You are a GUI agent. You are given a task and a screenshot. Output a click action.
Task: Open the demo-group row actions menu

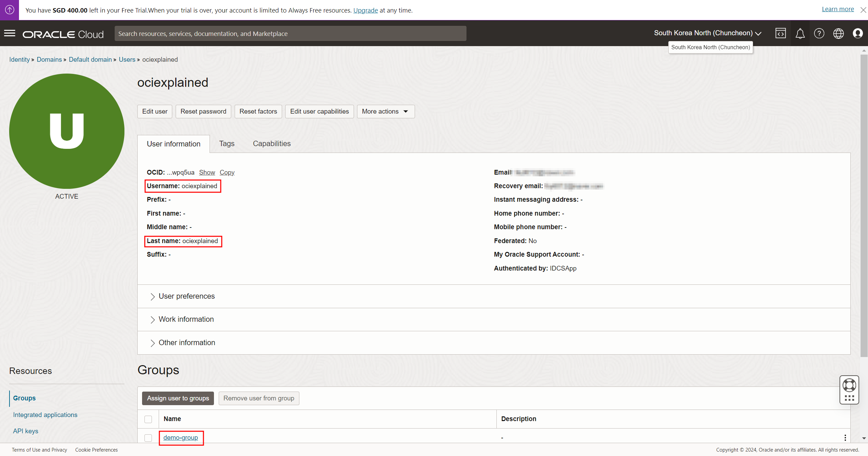(845, 438)
